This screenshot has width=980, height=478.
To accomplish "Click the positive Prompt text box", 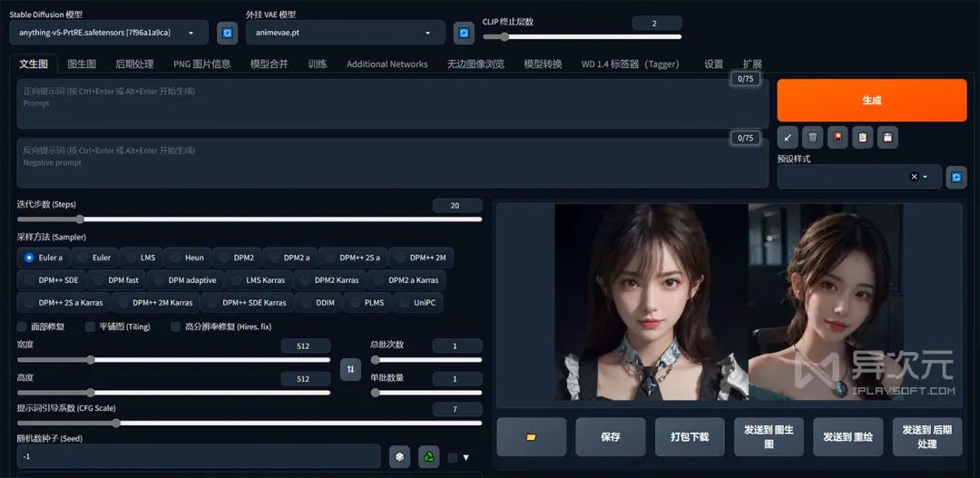I will (x=393, y=103).
